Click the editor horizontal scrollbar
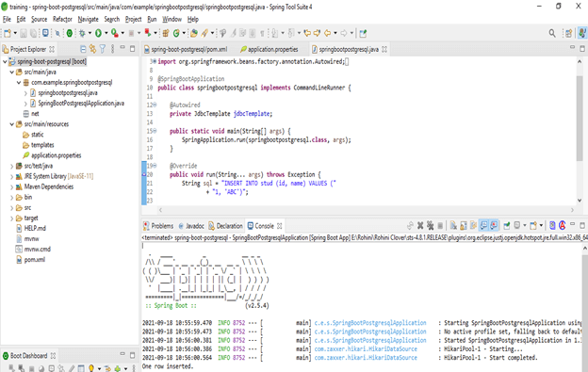 [x=366, y=210]
